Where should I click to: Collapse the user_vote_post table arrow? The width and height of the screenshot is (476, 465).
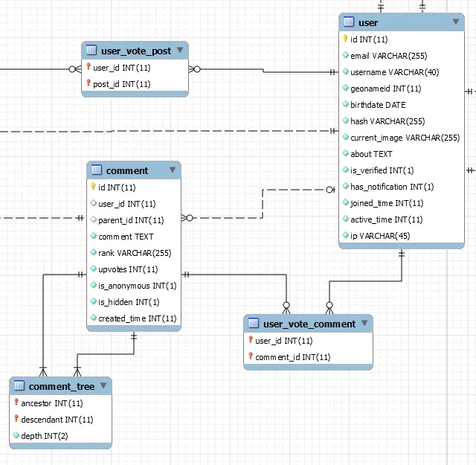click(x=180, y=50)
